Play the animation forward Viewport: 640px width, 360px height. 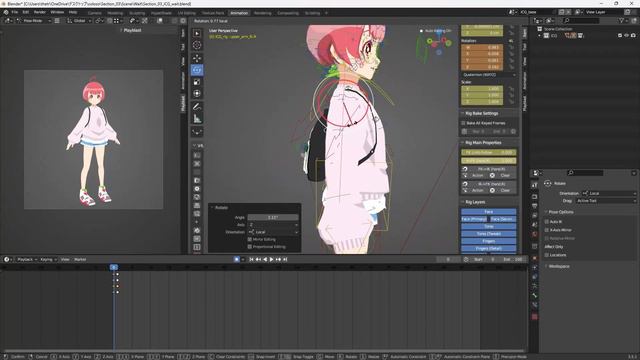(271, 260)
